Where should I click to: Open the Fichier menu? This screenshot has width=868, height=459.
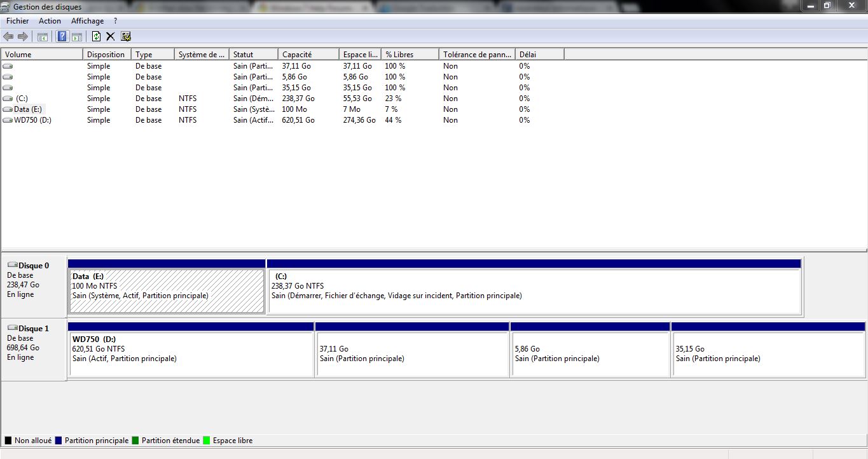17,21
